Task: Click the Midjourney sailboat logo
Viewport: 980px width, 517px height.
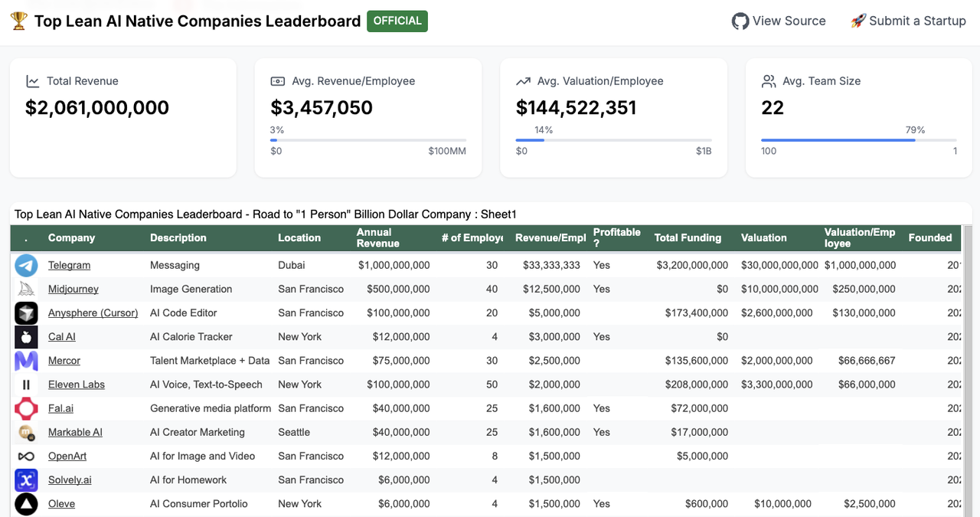Action: click(26, 290)
